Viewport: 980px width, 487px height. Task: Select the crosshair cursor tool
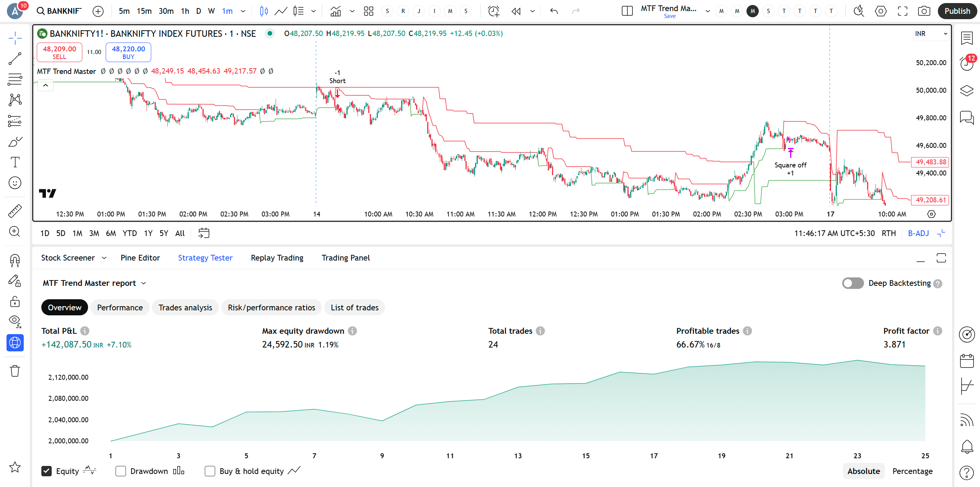point(15,38)
